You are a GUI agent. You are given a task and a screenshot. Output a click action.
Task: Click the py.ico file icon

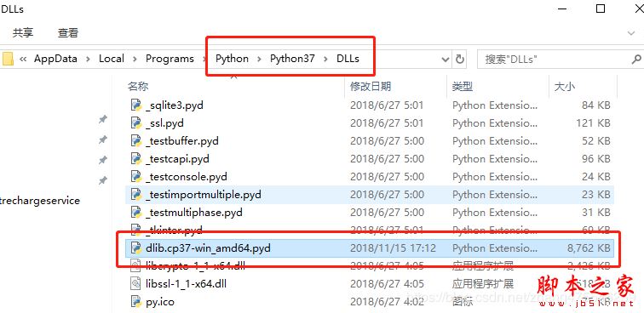click(135, 301)
